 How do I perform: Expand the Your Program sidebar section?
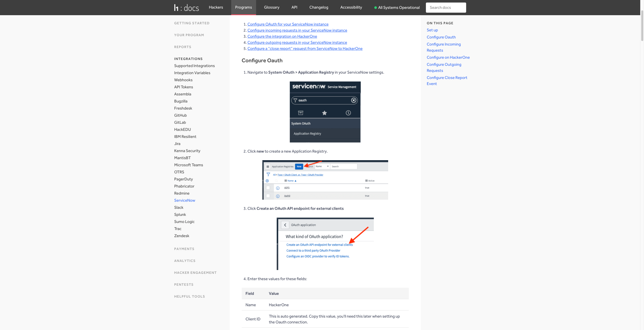point(189,35)
